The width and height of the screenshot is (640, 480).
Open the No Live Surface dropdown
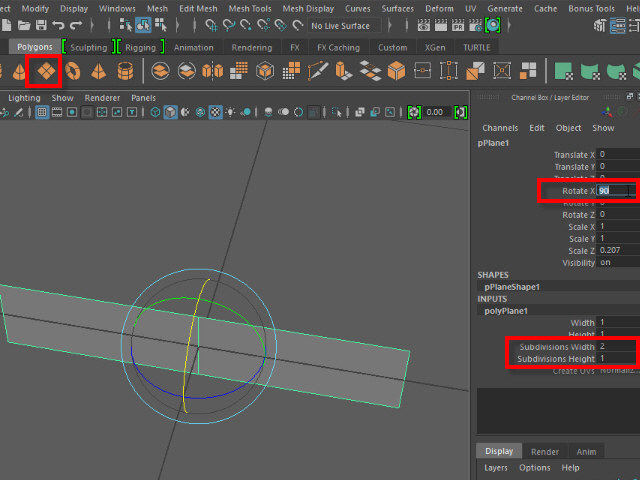tap(340, 26)
